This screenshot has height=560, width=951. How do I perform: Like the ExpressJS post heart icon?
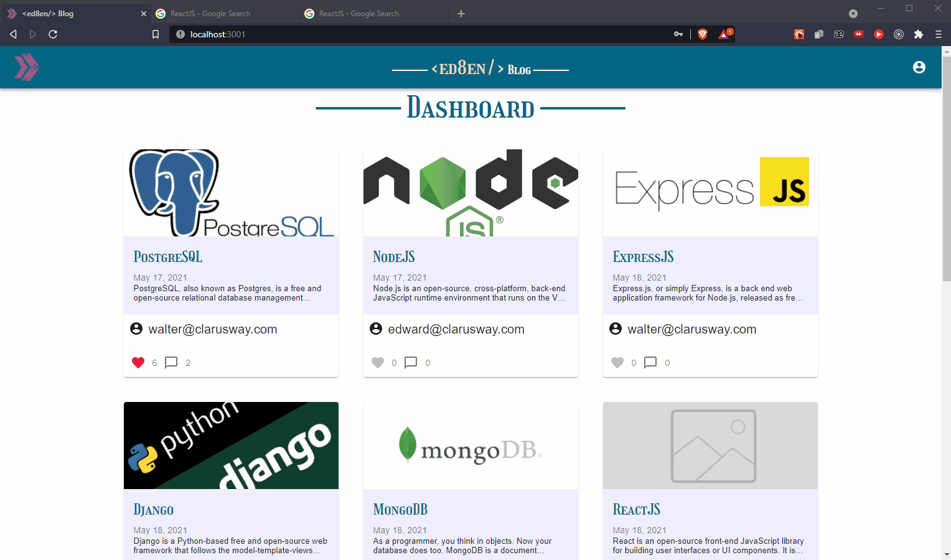tap(617, 363)
